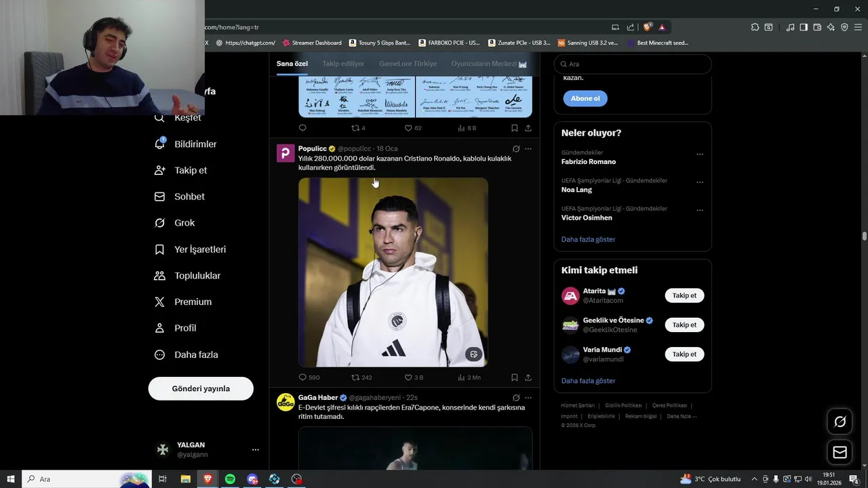Open more options for Noa Lang trend

(700, 182)
